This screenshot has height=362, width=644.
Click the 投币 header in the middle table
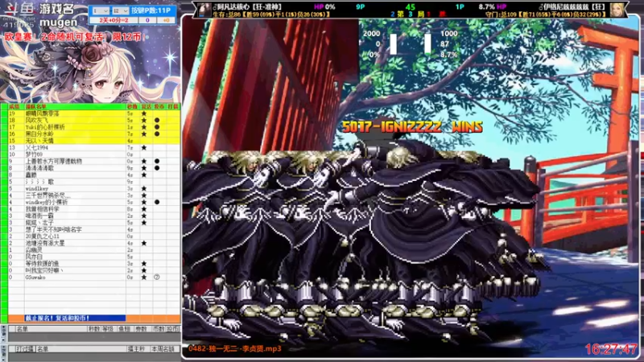coord(172,329)
